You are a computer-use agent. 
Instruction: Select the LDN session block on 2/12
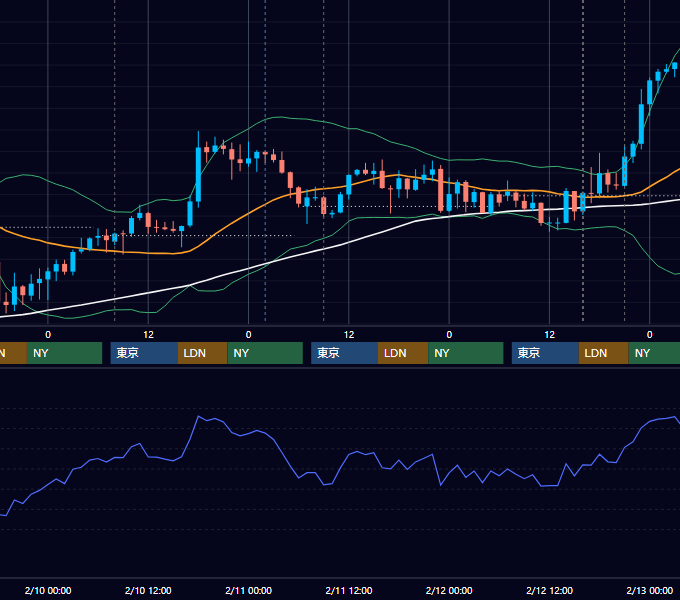[604, 353]
